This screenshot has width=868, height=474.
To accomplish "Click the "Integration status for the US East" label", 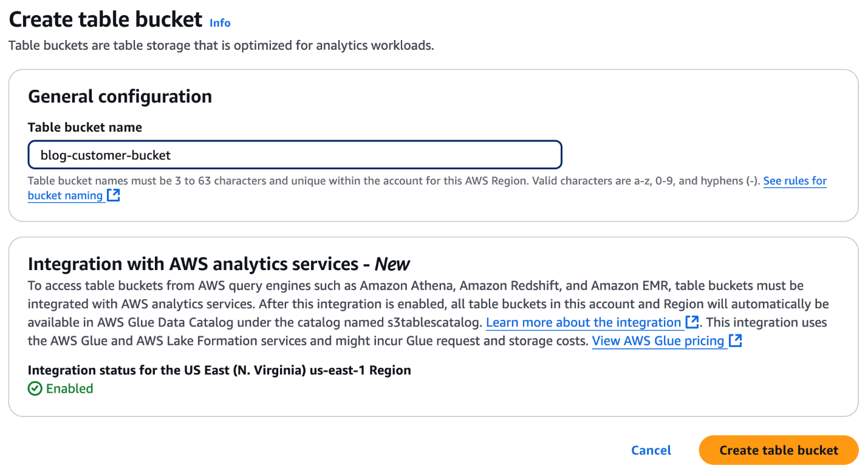I will pyautogui.click(x=219, y=370).
